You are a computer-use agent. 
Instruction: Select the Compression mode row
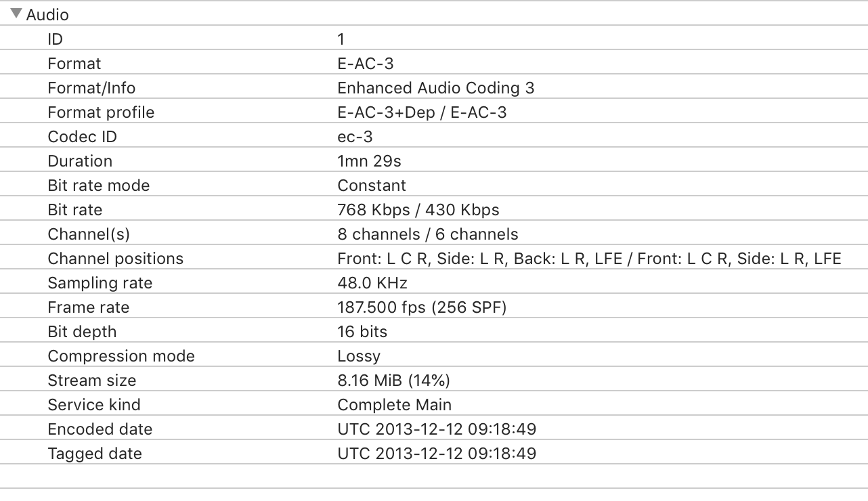click(x=434, y=355)
